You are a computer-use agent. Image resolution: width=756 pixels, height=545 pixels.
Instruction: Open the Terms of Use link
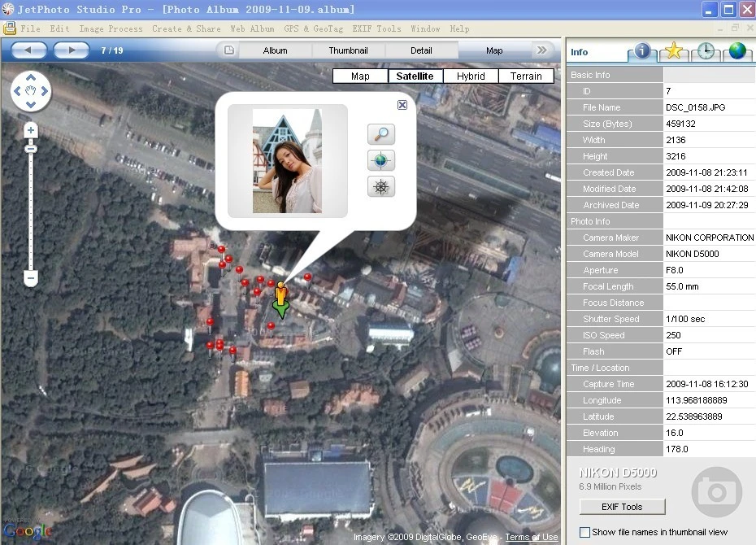(532, 537)
